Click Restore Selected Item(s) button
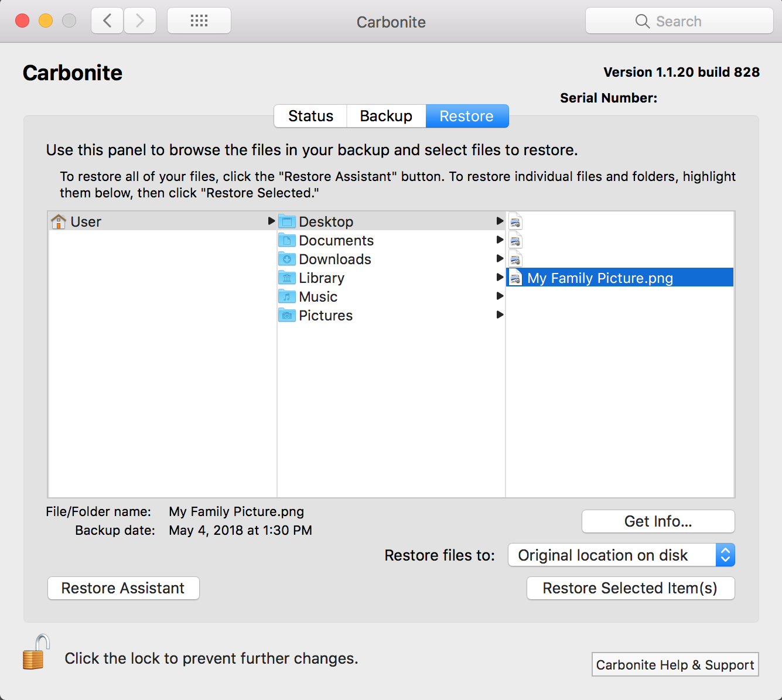The height and width of the screenshot is (700, 782). pos(630,588)
